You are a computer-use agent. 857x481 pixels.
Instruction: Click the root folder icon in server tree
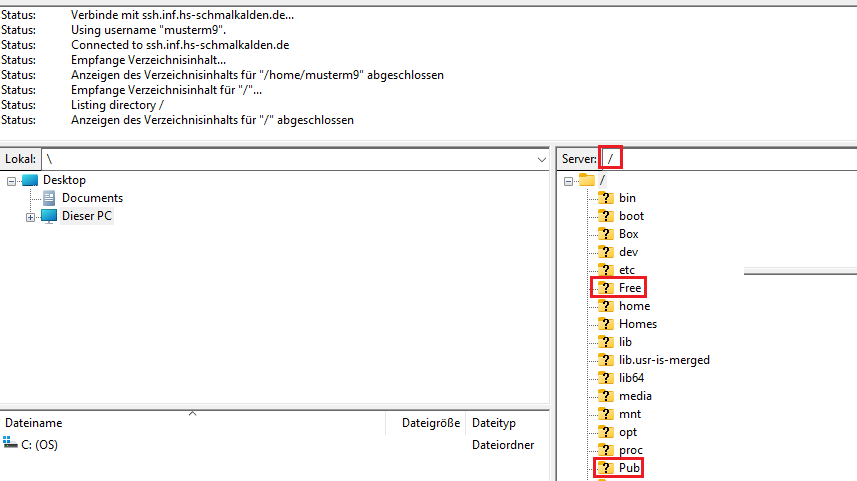pyautogui.click(x=587, y=180)
